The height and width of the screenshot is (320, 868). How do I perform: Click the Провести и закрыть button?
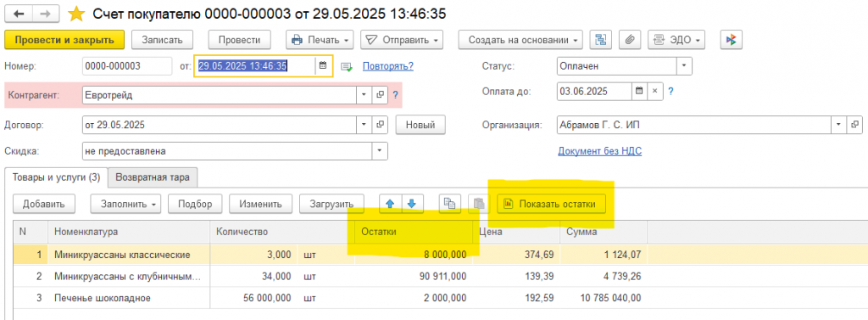pyautogui.click(x=64, y=39)
